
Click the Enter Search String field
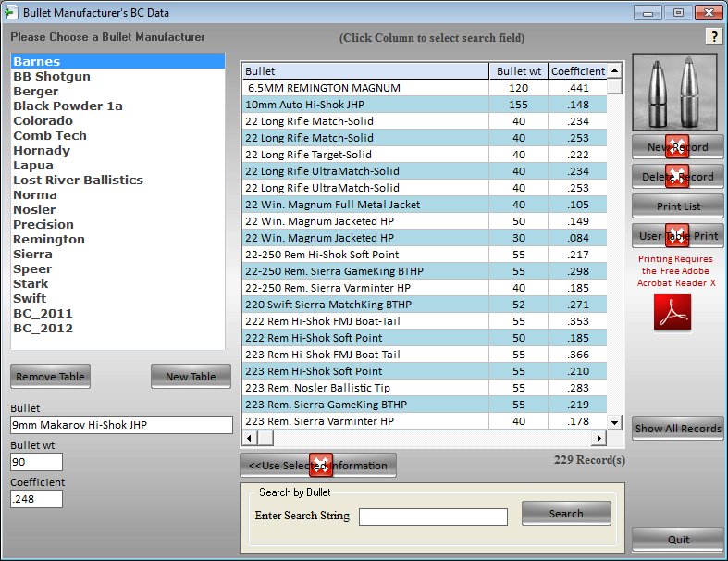tap(433, 517)
